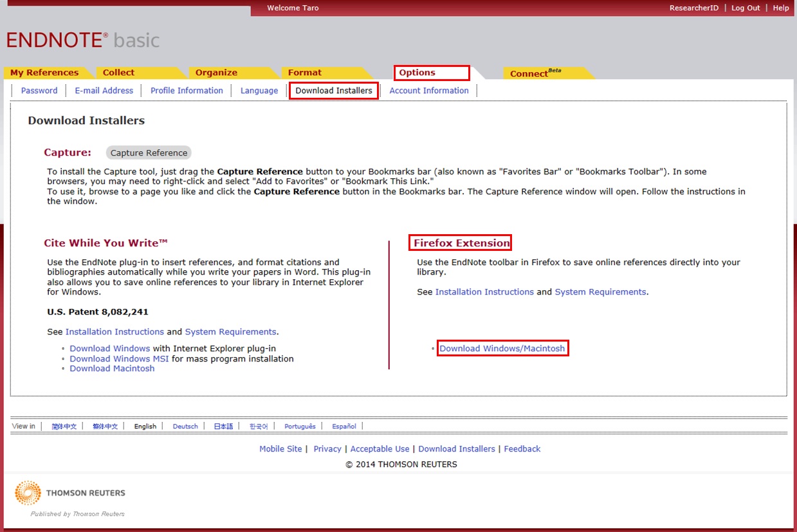
Task: Open Firefox Extension System Requirements link
Action: click(x=600, y=292)
